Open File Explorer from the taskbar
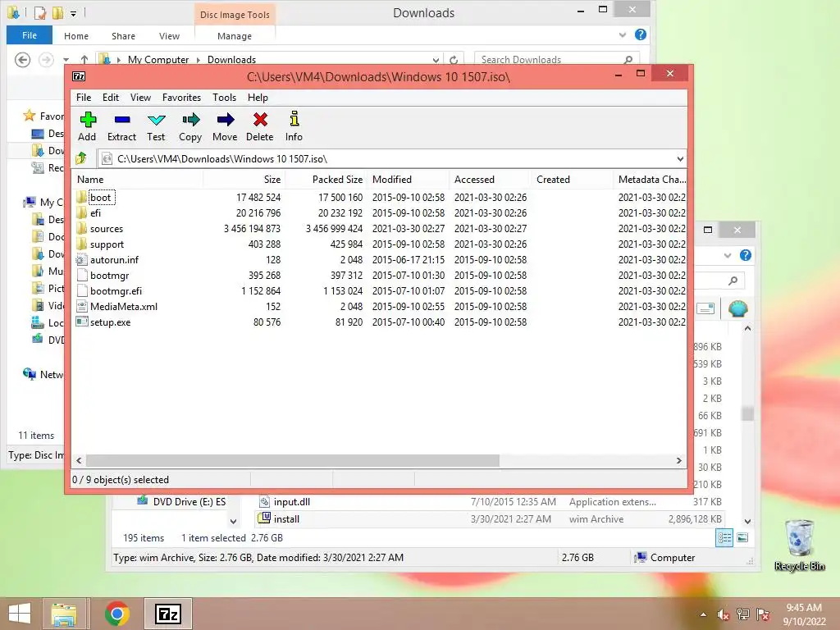 [64, 614]
